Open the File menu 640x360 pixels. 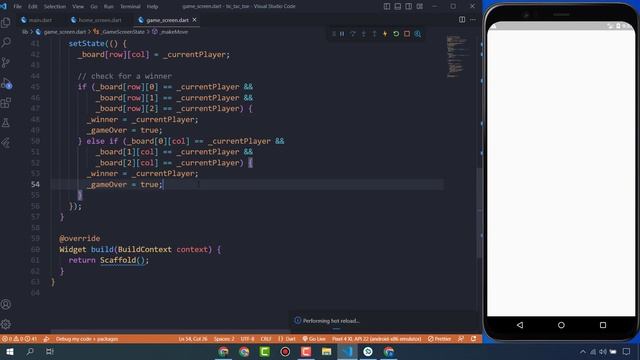pos(17,7)
